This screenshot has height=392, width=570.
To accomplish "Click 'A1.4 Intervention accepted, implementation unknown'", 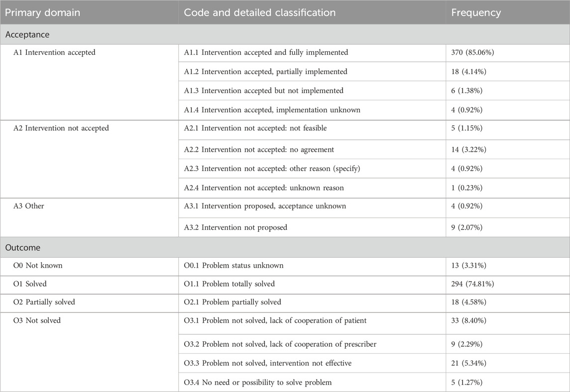I will click(272, 110).
